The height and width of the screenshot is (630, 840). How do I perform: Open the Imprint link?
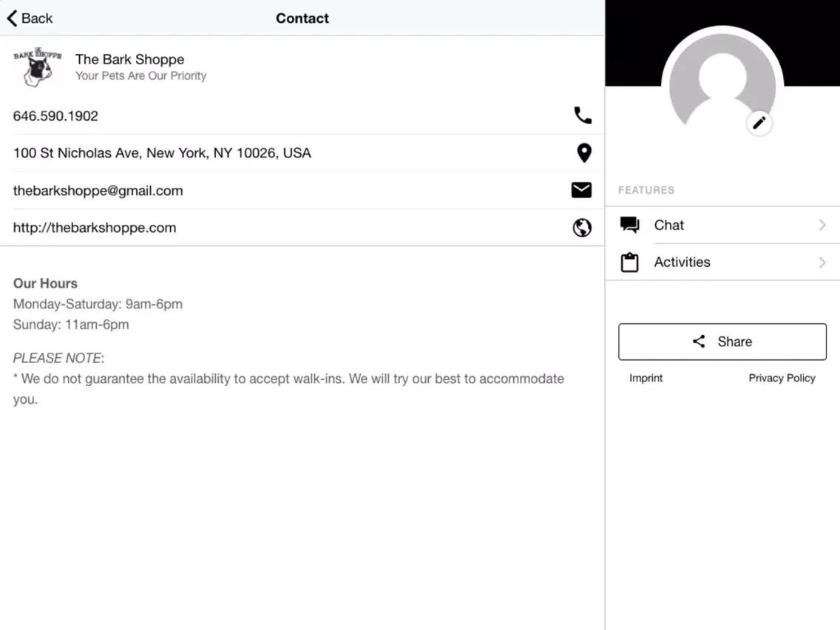point(646,378)
